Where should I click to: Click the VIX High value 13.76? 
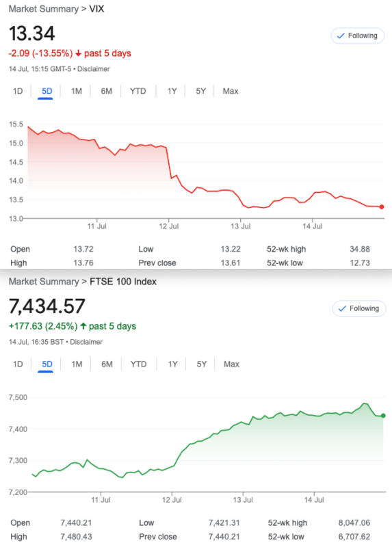[x=83, y=263]
